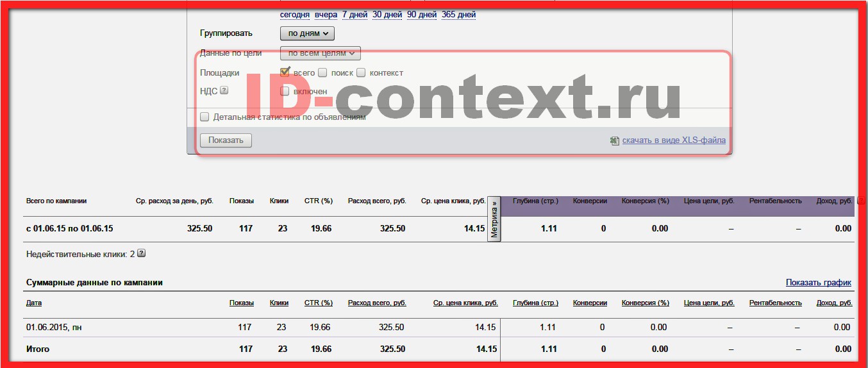Click the 'Суммарные данные по кампании' heading
Screen dimensions: 868x368
[x=94, y=282]
